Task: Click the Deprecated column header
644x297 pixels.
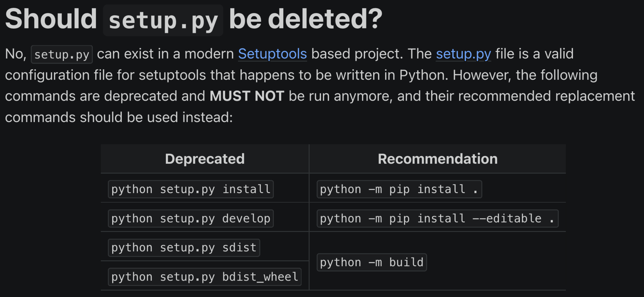Action: (x=205, y=159)
